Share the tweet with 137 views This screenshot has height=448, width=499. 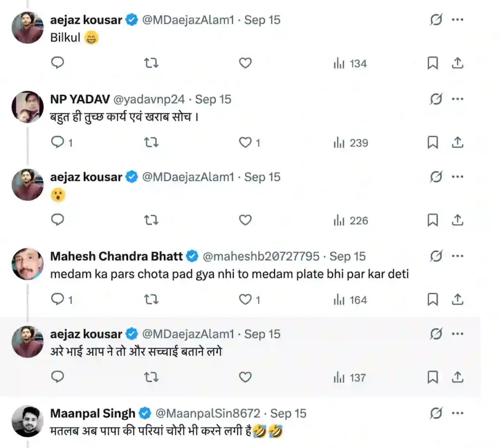click(457, 377)
